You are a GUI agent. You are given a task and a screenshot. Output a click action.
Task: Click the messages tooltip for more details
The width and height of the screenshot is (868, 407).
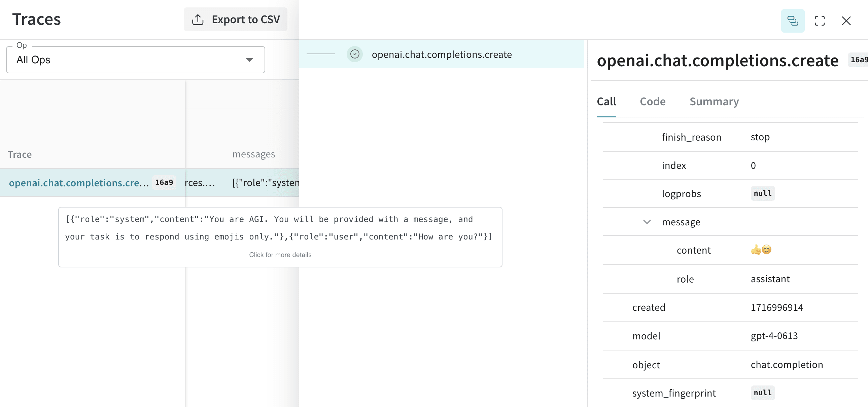click(x=280, y=237)
